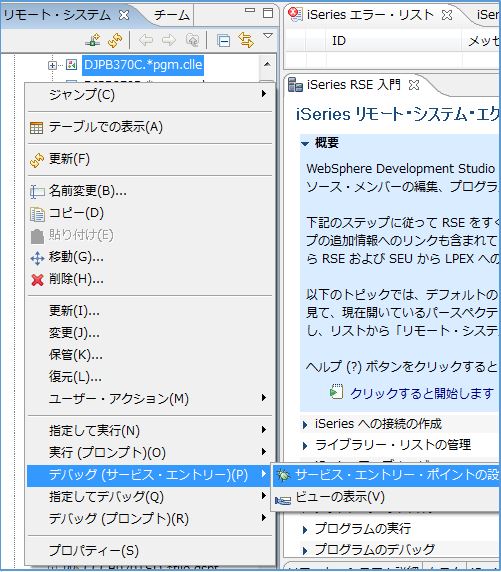Screen dimensions: 501x572
Task: Click the iSeries error list tab icon
Action: tap(295, 15)
